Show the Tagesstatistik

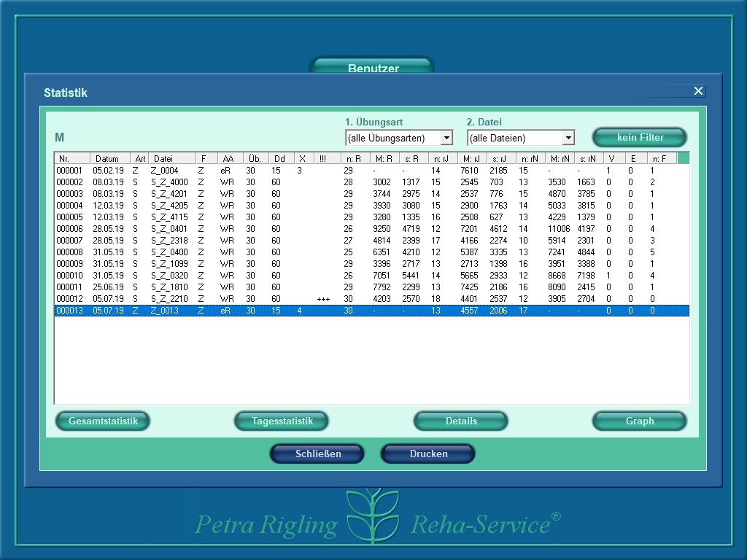(282, 421)
